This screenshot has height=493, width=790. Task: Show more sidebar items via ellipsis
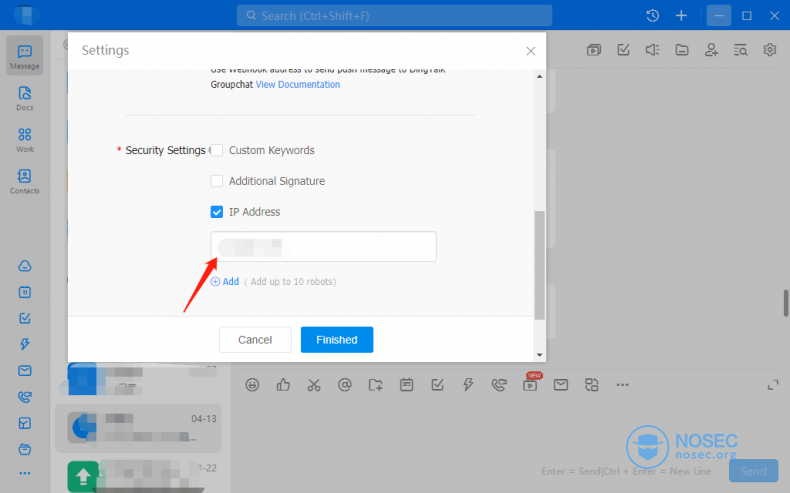pos(24,473)
